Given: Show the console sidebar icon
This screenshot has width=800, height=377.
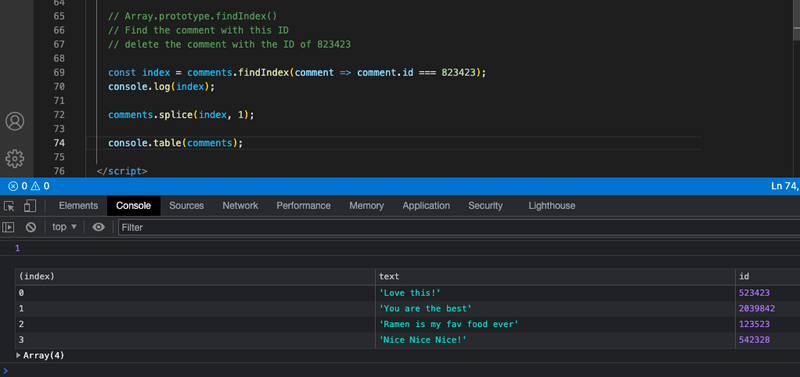Looking at the screenshot, I should [8, 227].
